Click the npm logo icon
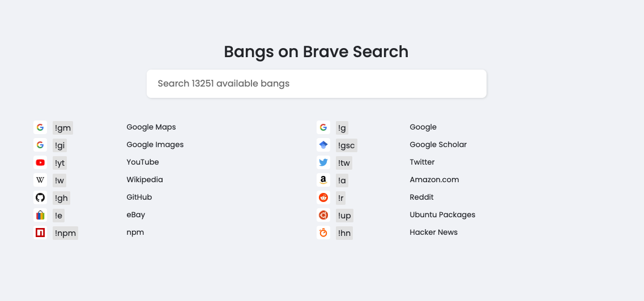 coord(40,233)
